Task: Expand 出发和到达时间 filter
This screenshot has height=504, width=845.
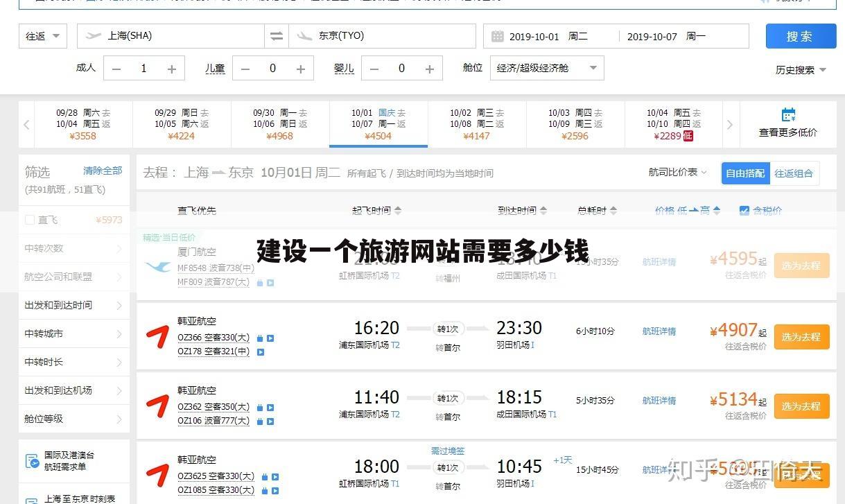Action: click(x=74, y=305)
